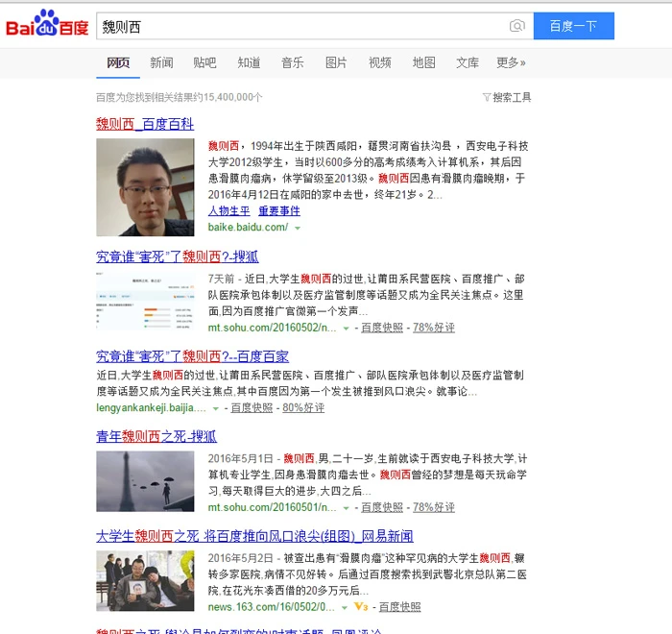
Task: Expand dropdown arrow beside mt.sohu.com/20160502
Action: [x=346, y=329]
